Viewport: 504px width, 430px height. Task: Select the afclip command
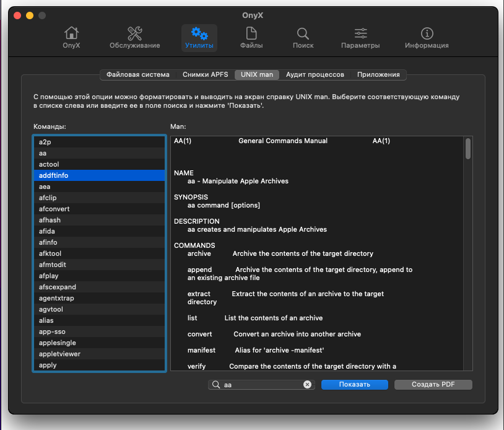pyautogui.click(x=99, y=198)
